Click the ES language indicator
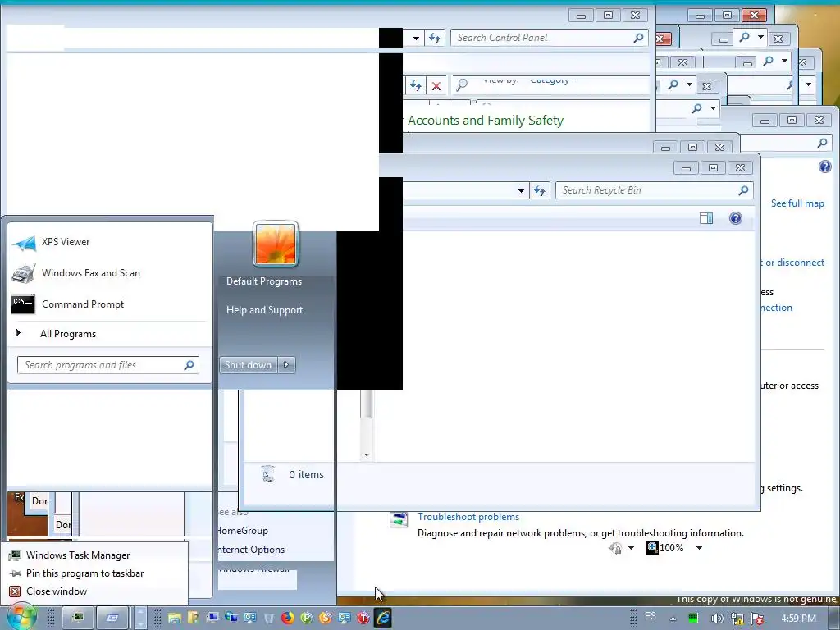Screen dimensions: 840x630 [651, 616]
